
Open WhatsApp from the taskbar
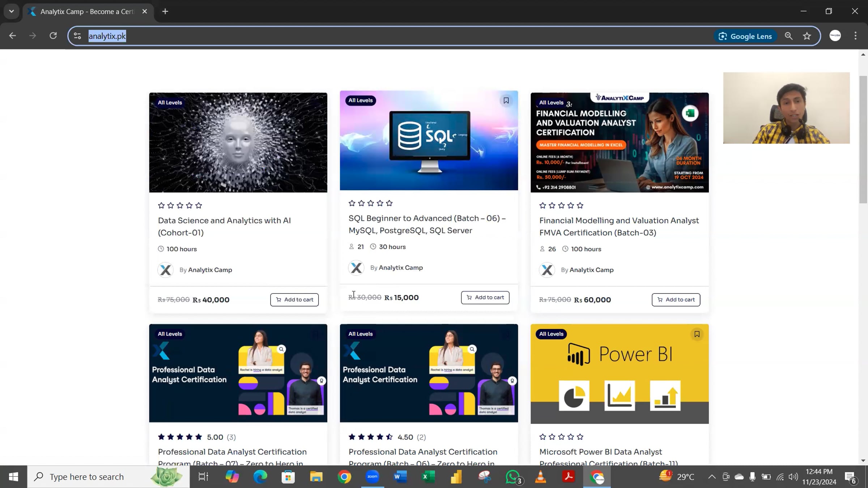coord(513,476)
